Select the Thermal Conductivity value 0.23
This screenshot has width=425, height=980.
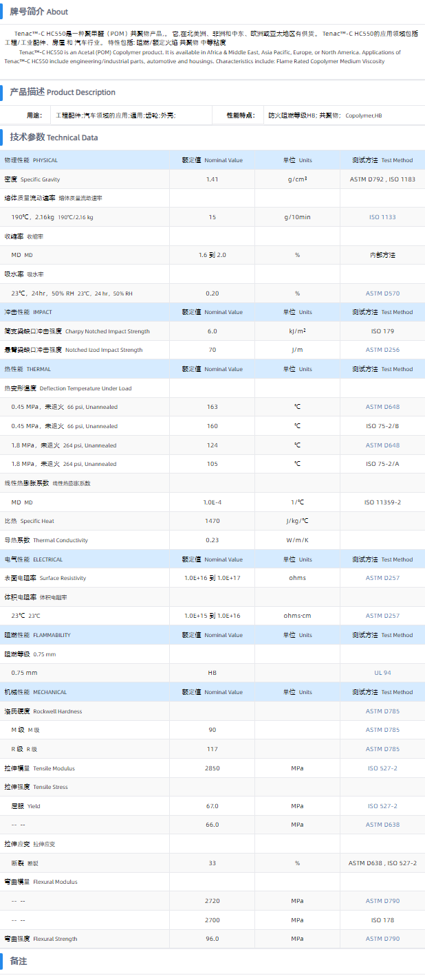[x=212, y=540]
